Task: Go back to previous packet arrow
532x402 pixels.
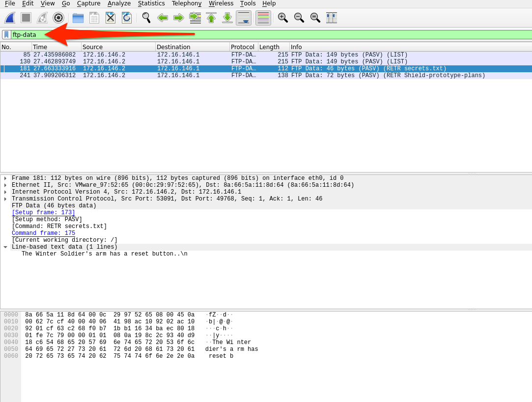Action: [x=163, y=18]
